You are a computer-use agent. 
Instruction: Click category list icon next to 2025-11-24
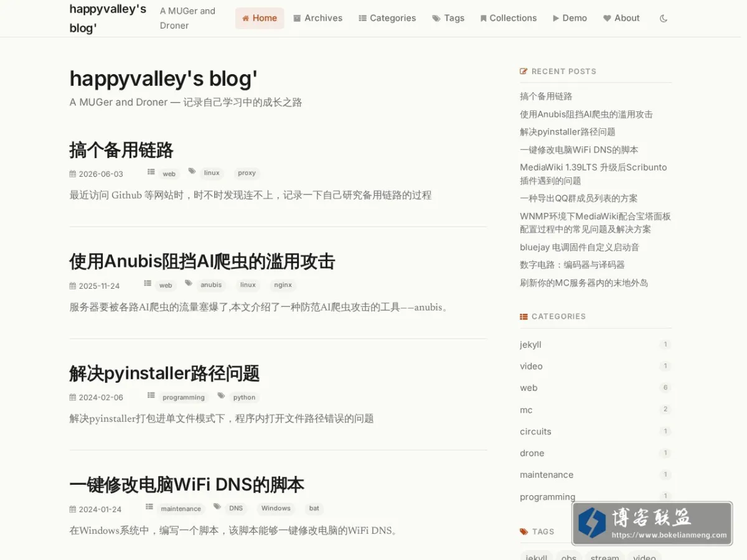click(x=148, y=283)
